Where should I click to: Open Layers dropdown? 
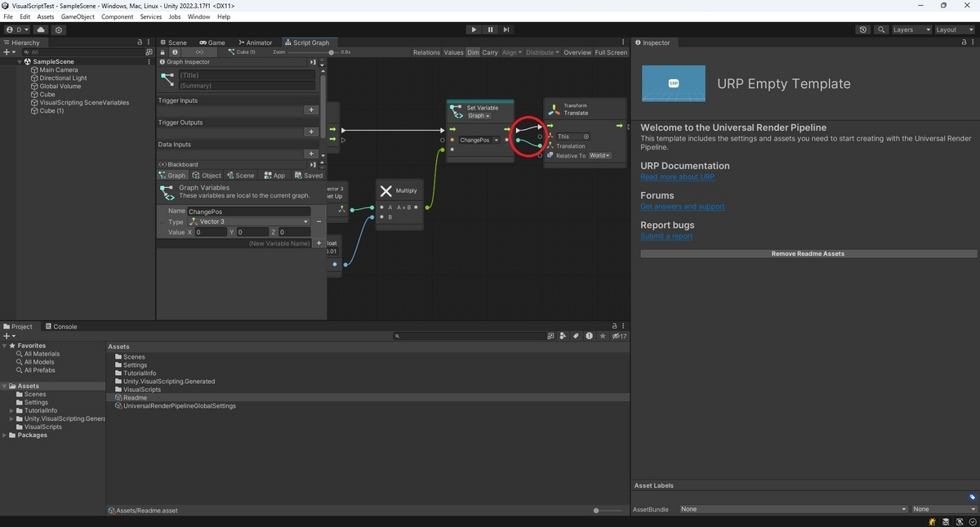(911, 29)
